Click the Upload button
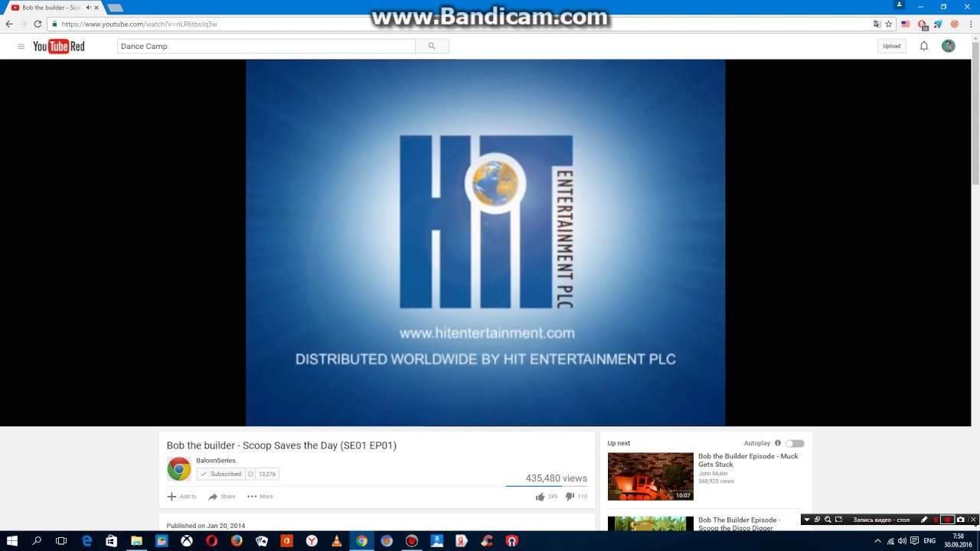Image resolution: width=980 pixels, height=551 pixels. (x=891, y=46)
